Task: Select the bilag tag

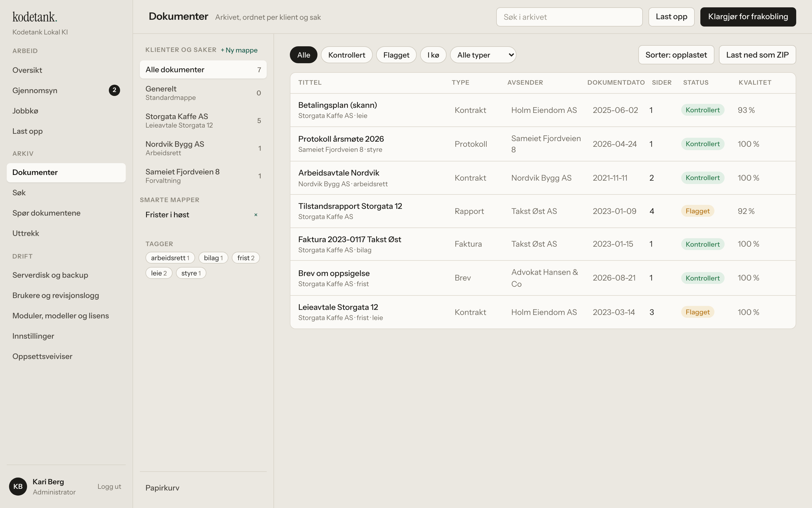Action: point(213,258)
